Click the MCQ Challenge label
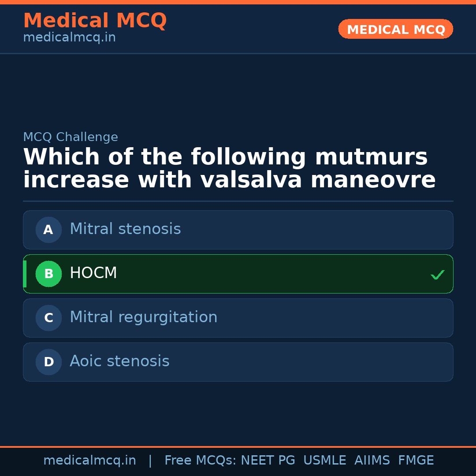The width and height of the screenshot is (476, 476). pyautogui.click(x=71, y=137)
